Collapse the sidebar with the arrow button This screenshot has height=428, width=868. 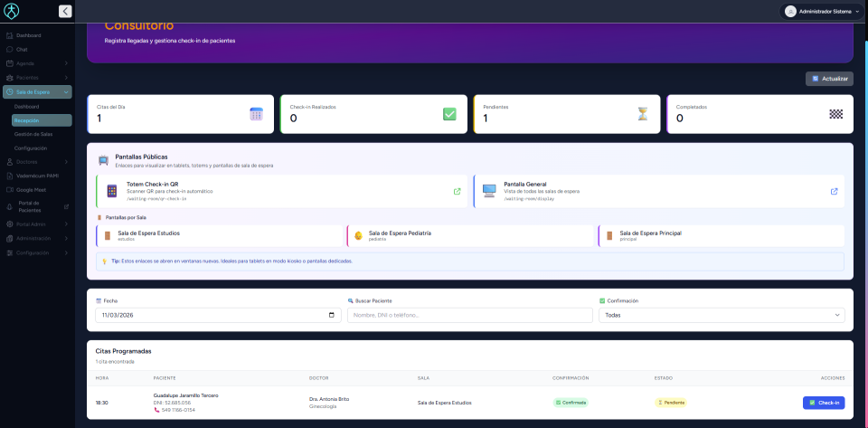(x=65, y=11)
